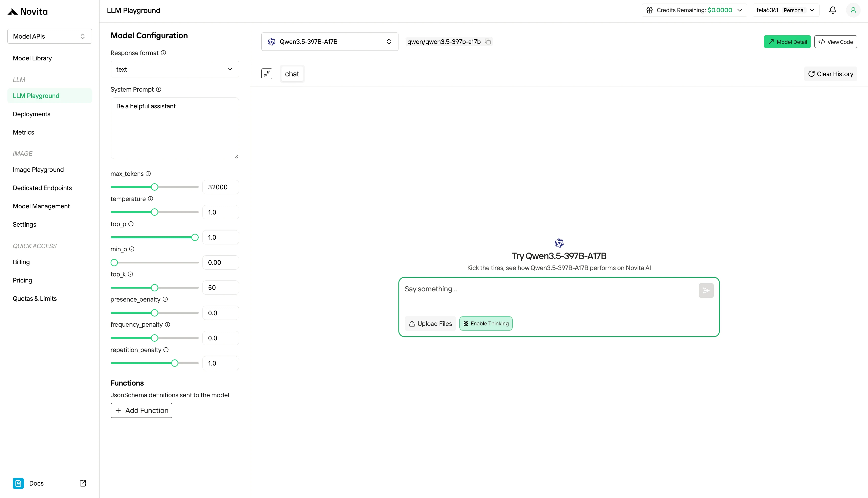
Task: Open Image Playground
Action: [38, 170]
